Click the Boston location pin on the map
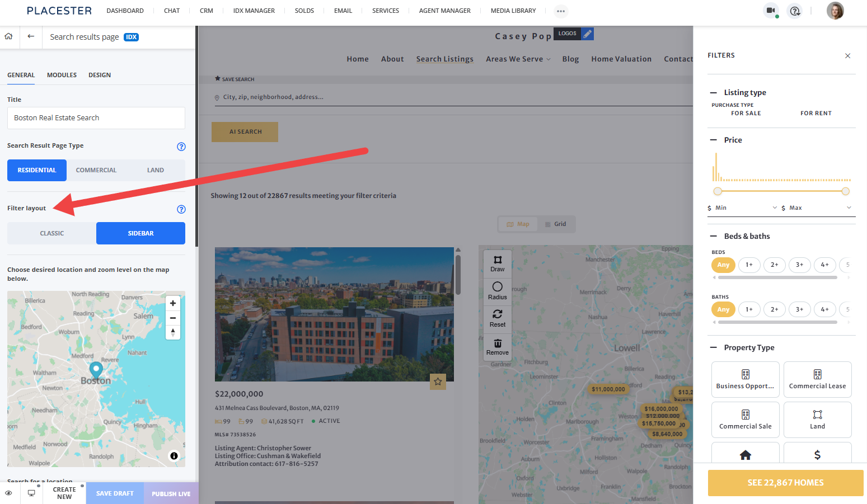This screenshot has width=867, height=504. coord(96,370)
